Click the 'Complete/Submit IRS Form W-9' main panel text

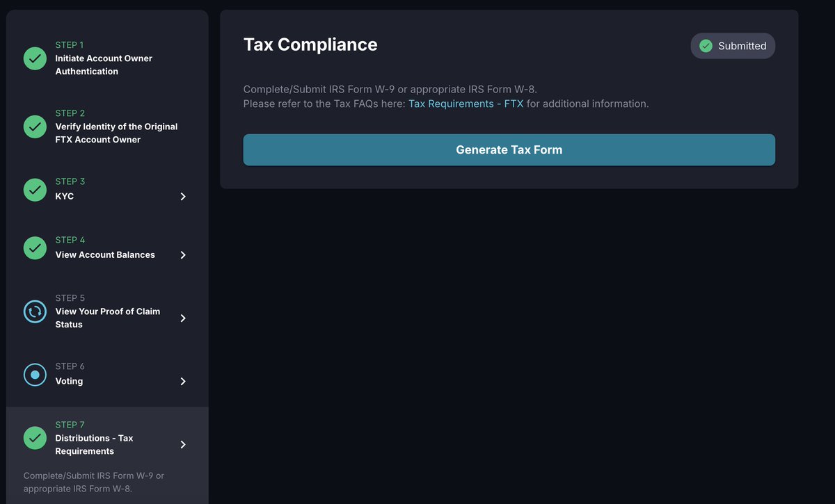390,89
